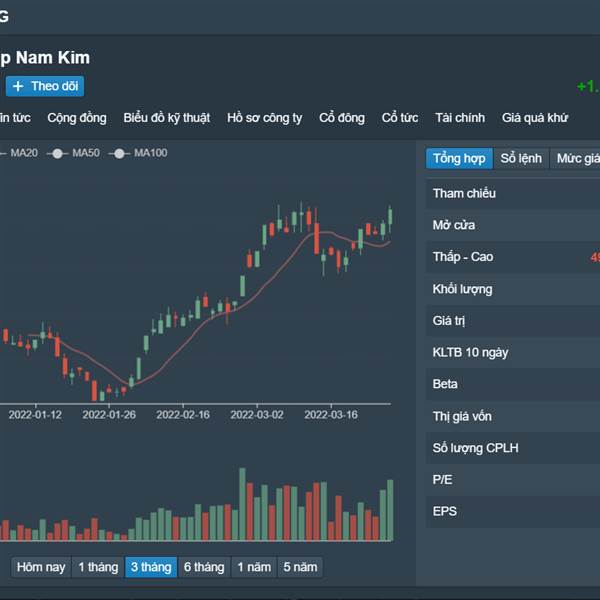Viewport: 600px width, 600px height.
Task: Click the last green candlestick on chart
Action: 390,217
